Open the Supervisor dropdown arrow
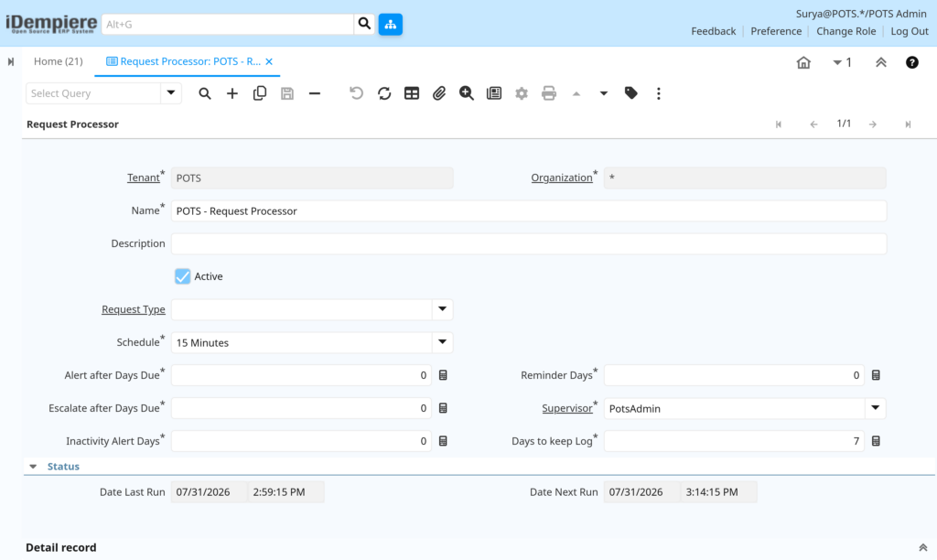The width and height of the screenshot is (937, 560). (x=876, y=408)
